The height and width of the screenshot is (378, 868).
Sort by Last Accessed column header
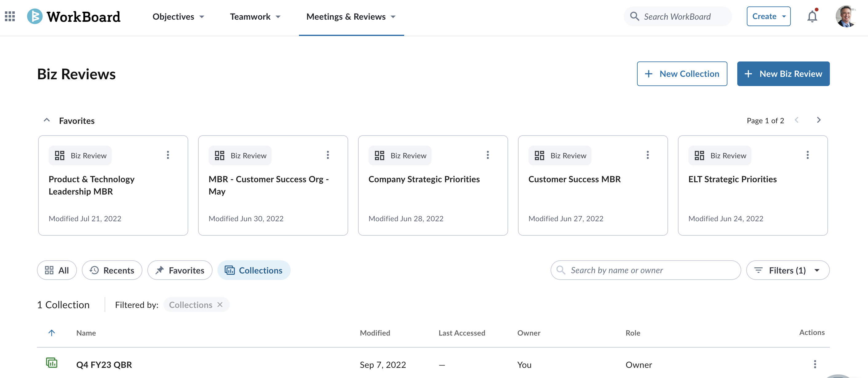(462, 333)
